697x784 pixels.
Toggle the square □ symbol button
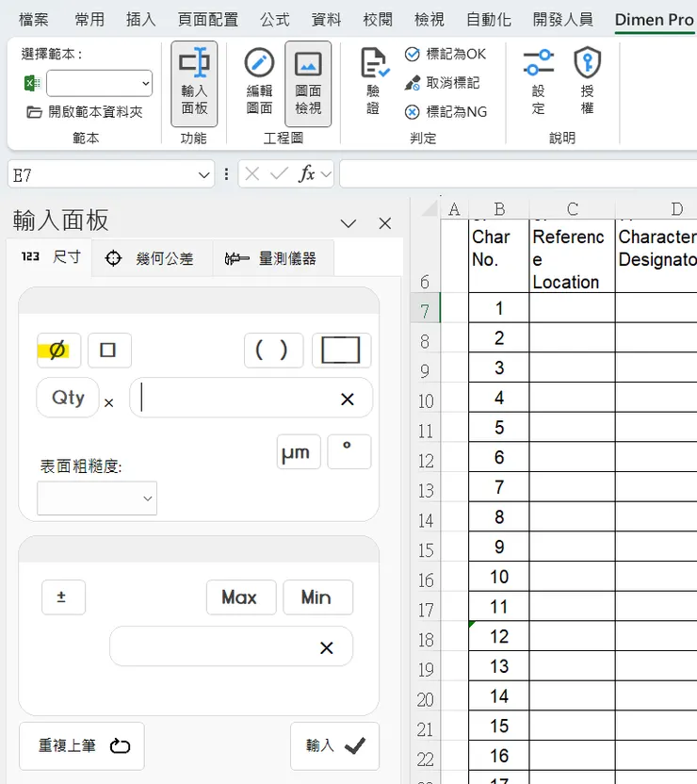[x=109, y=350]
